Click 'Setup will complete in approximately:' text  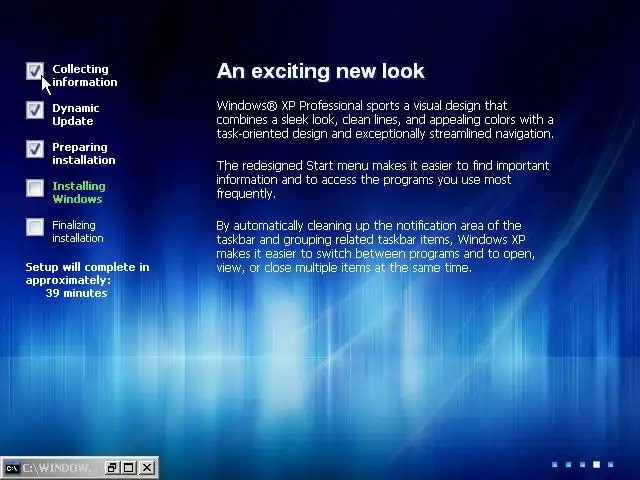tap(87, 273)
